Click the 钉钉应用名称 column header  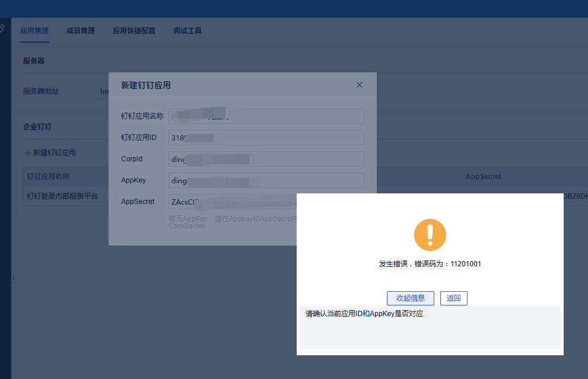pyautogui.click(x=48, y=177)
